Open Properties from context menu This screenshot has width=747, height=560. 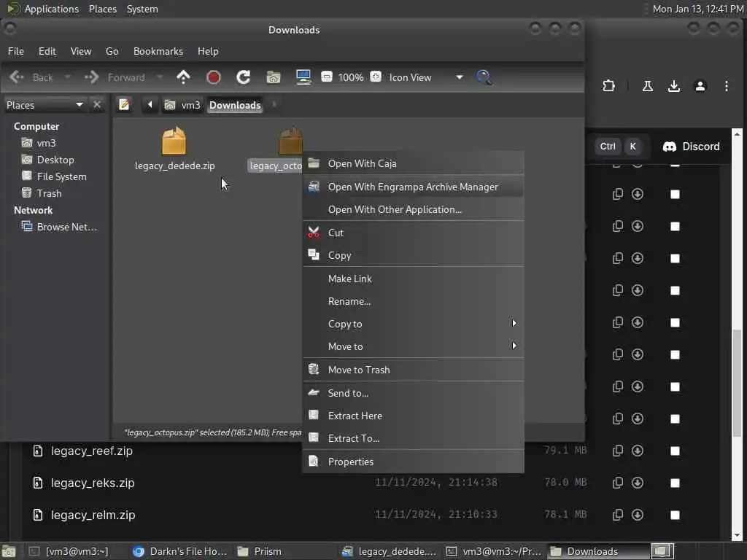[413, 462]
